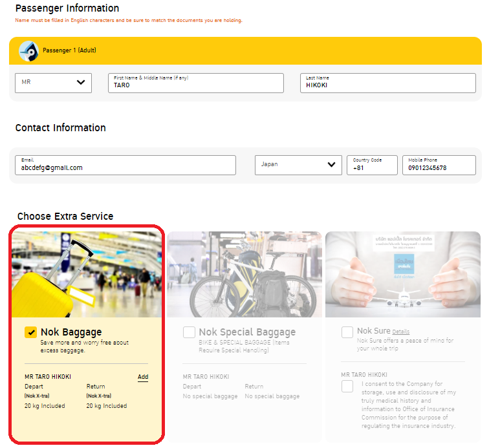489x448 pixels.
Task: Open the MR title dropdown
Action: pos(53,83)
